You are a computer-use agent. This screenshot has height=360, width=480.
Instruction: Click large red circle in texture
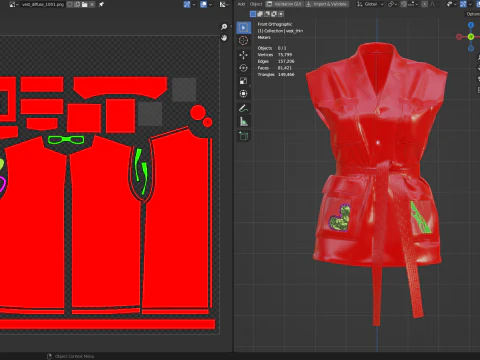(x=198, y=113)
